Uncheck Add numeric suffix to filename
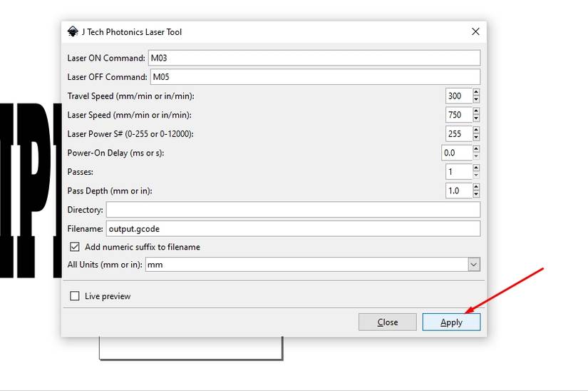 (x=75, y=247)
